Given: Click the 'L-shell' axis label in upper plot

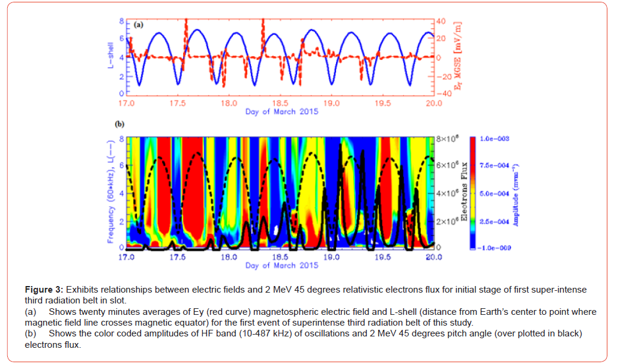Looking at the screenshot, I should click(110, 55).
